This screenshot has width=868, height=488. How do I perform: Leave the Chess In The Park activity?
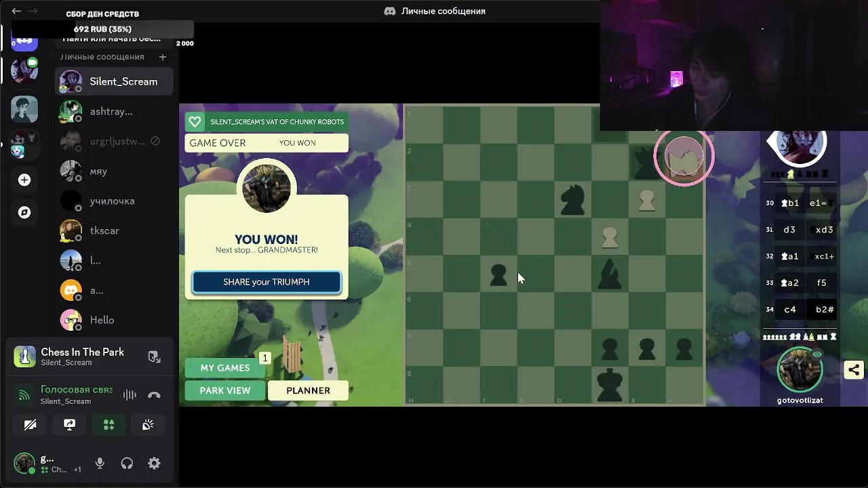pyautogui.click(x=154, y=357)
